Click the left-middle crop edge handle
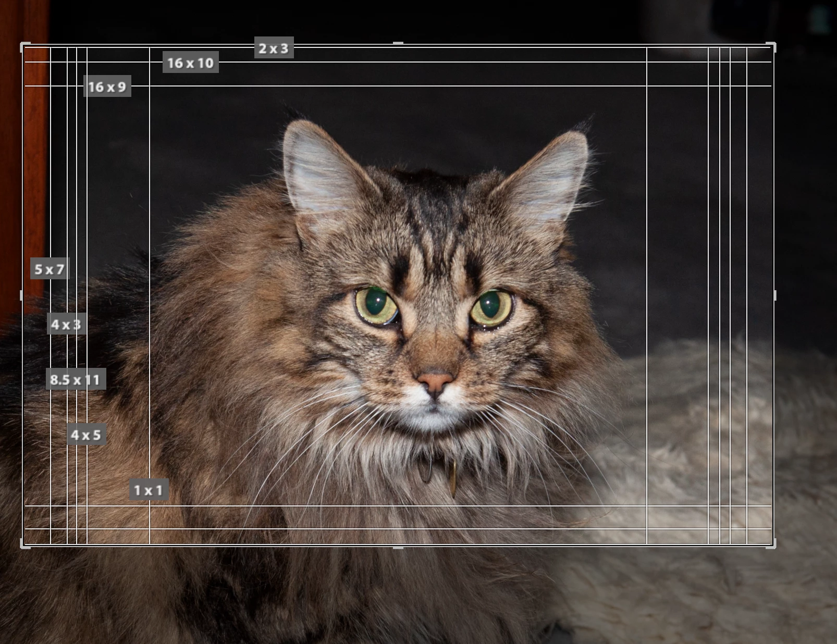837x644 pixels. click(x=21, y=295)
